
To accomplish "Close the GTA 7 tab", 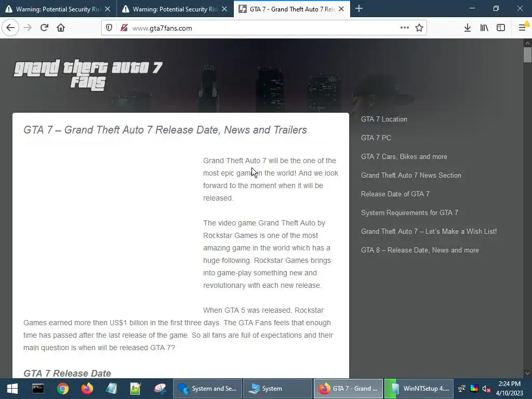I will [x=341, y=9].
